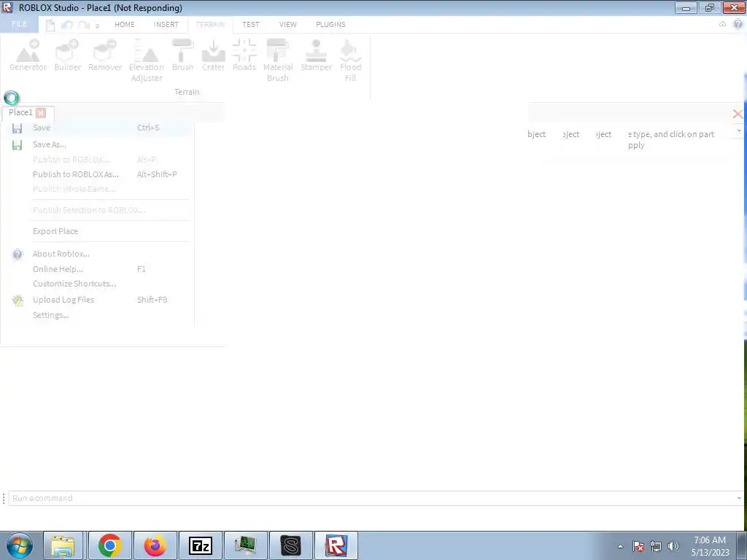Open the FILE menu
The width and height of the screenshot is (747, 560).
click(x=19, y=24)
